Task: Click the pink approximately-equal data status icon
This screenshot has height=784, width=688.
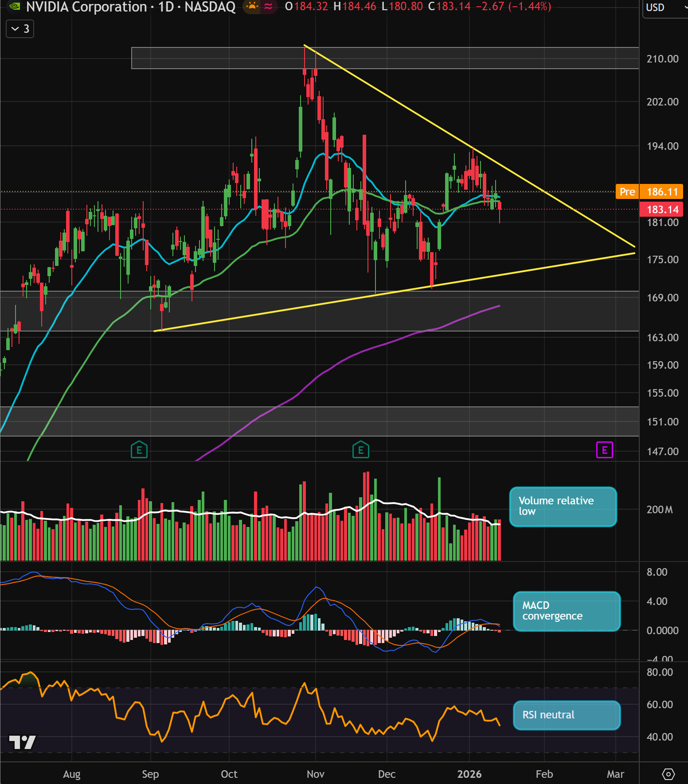Action: click(268, 6)
